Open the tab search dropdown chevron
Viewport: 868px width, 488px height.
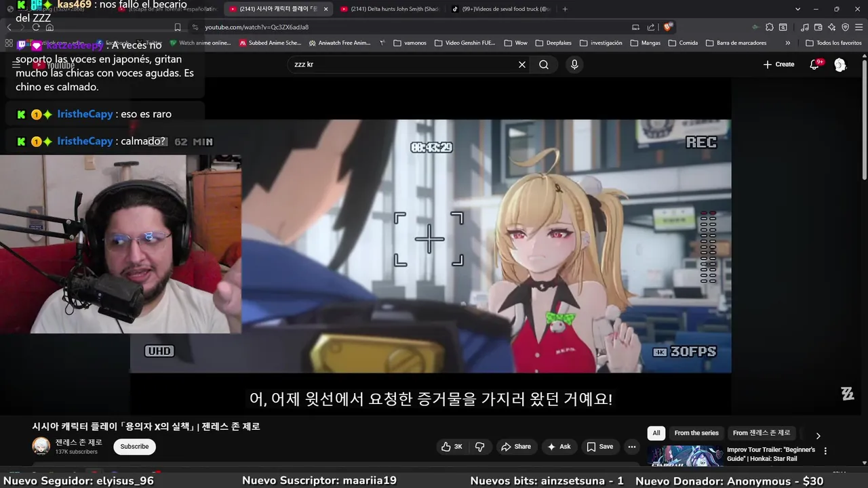click(x=797, y=9)
